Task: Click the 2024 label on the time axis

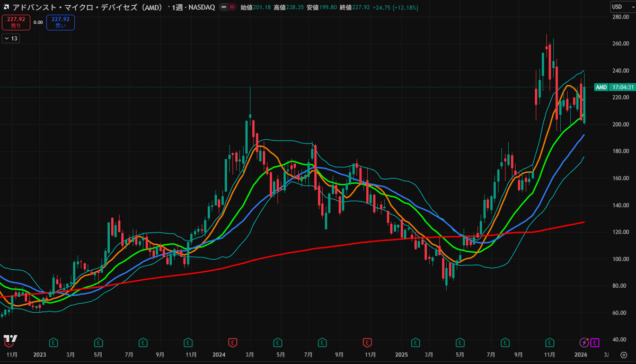Action: 219,354
